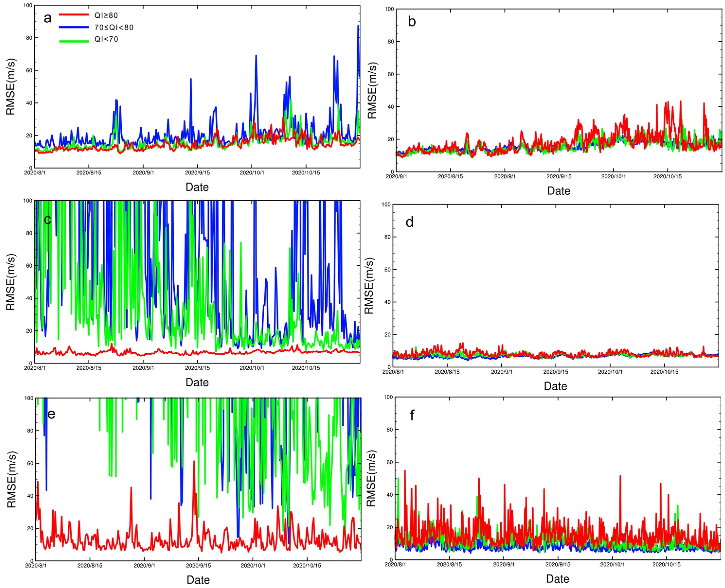This screenshot has width=725, height=588.
Task: Click the red QI≥80 legend line
Action: [x=74, y=15]
